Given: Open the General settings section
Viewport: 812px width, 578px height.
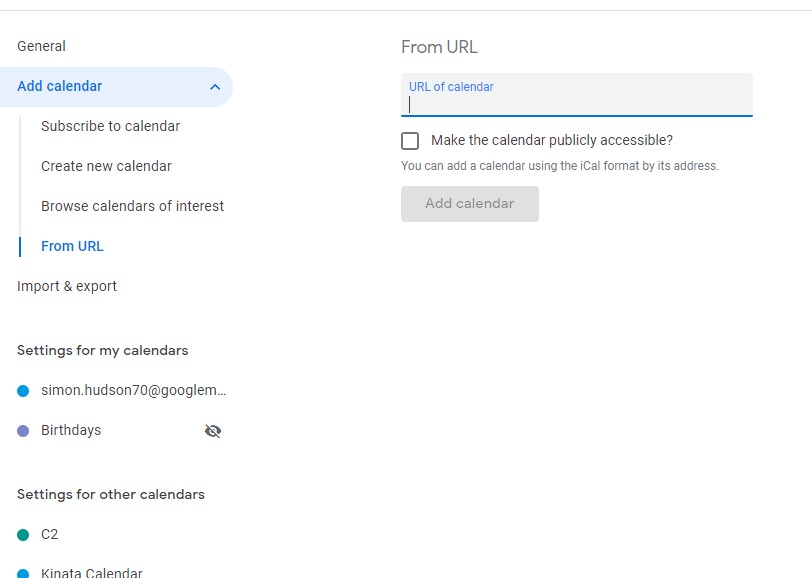Looking at the screenshot, I should (x=41, y=46).
